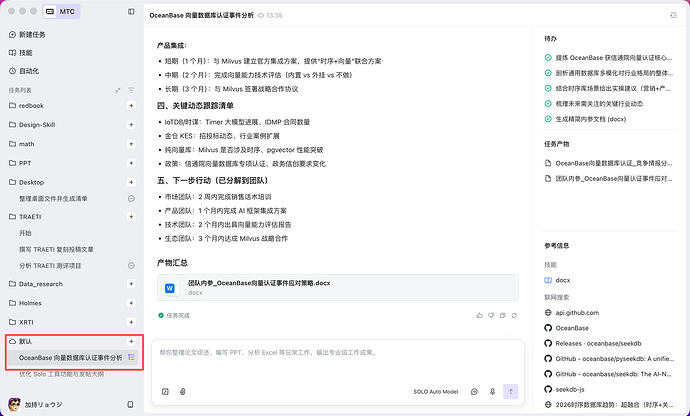Screen dimensions: 690x416
Task: Attach a file with paperclip icon
Action: (183, 391)
